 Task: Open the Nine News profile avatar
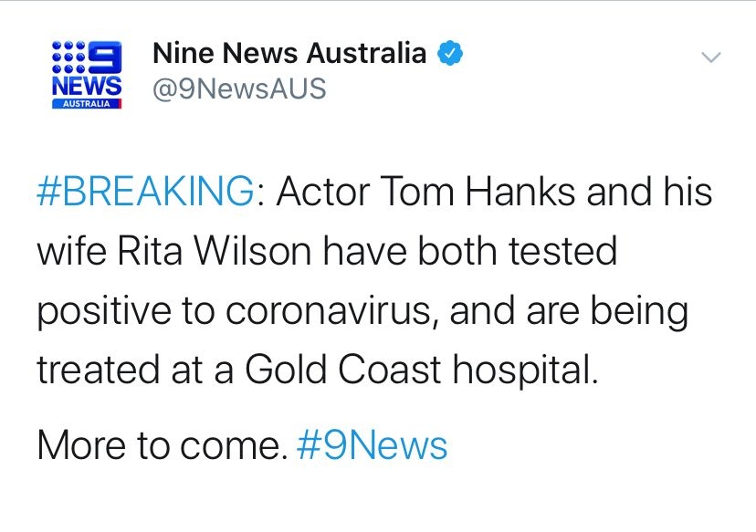[x=86, y=75]
